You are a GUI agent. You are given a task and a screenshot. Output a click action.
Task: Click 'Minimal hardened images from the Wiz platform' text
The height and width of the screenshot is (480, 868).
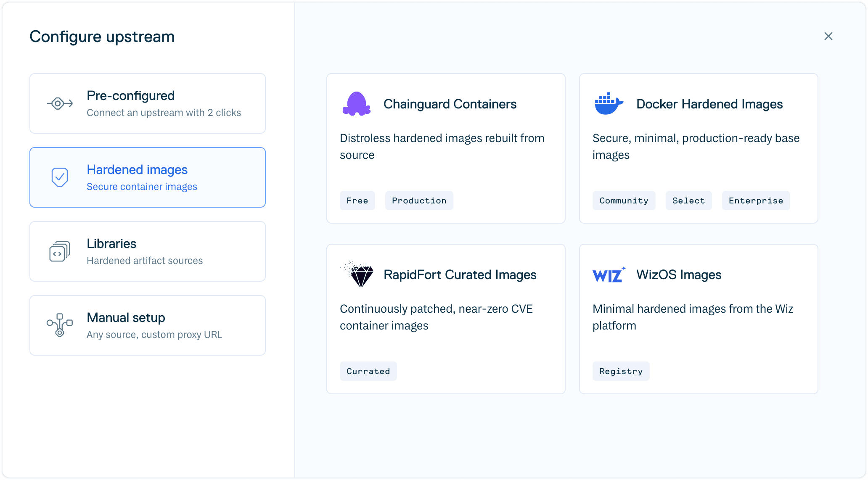pyautogui.click(x=693, y=317)
